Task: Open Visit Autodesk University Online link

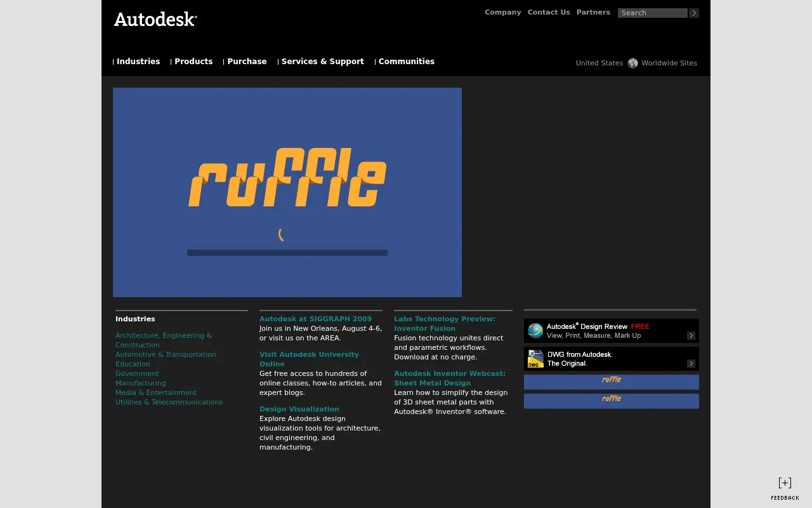Action: pos(309,359)
